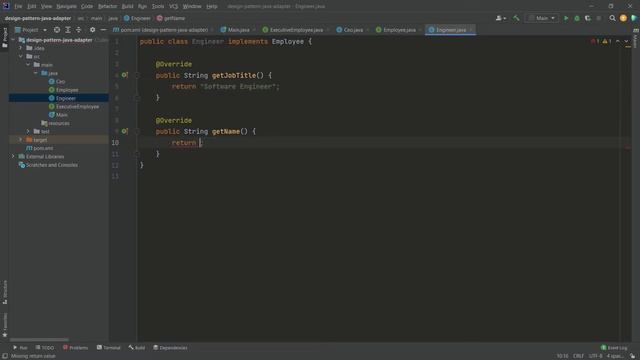Screen dimensions: 640x360
Task: Open the Help menu
Action: 211,6
